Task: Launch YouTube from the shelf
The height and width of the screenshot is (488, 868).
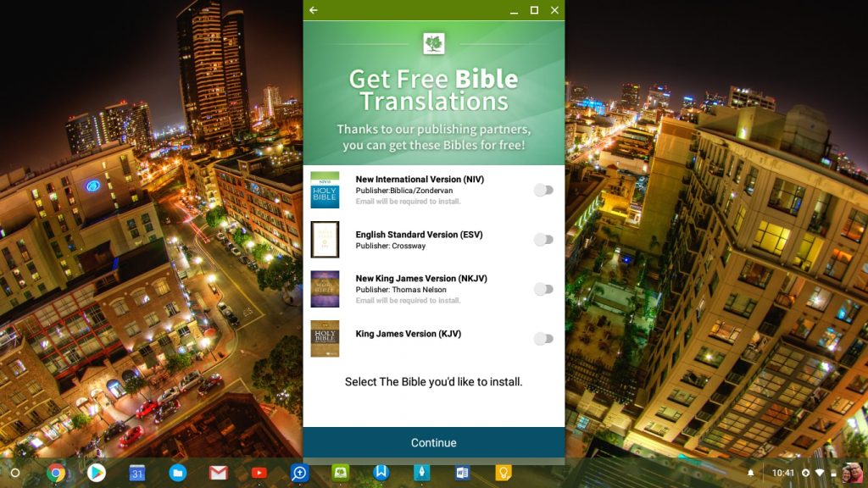Action: [259, 473]
